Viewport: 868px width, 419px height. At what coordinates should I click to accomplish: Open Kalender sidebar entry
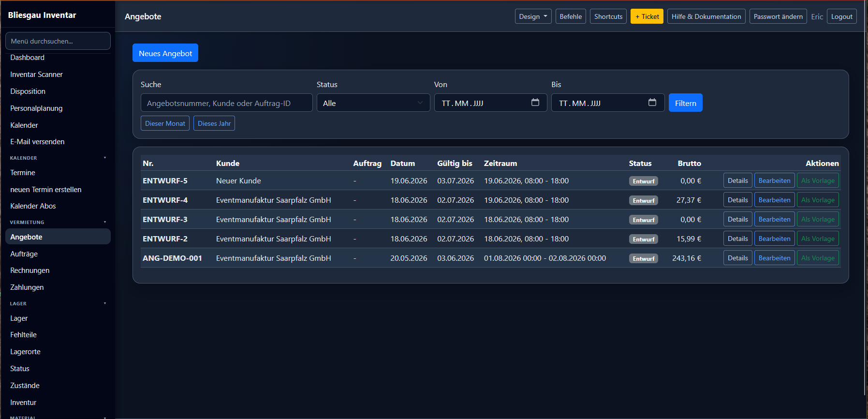tap(58, 125)
